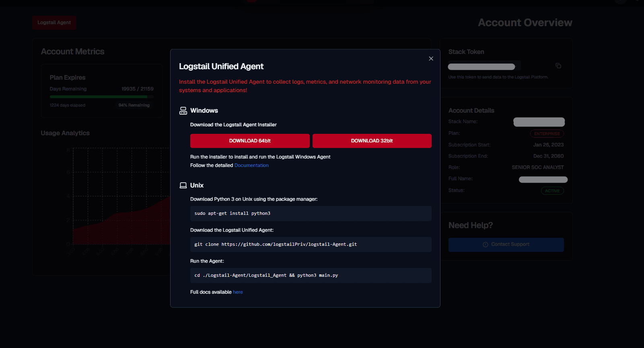Click the Unix section heading
The height and width of the screenshot is (348, 644).
pos(197,185)
